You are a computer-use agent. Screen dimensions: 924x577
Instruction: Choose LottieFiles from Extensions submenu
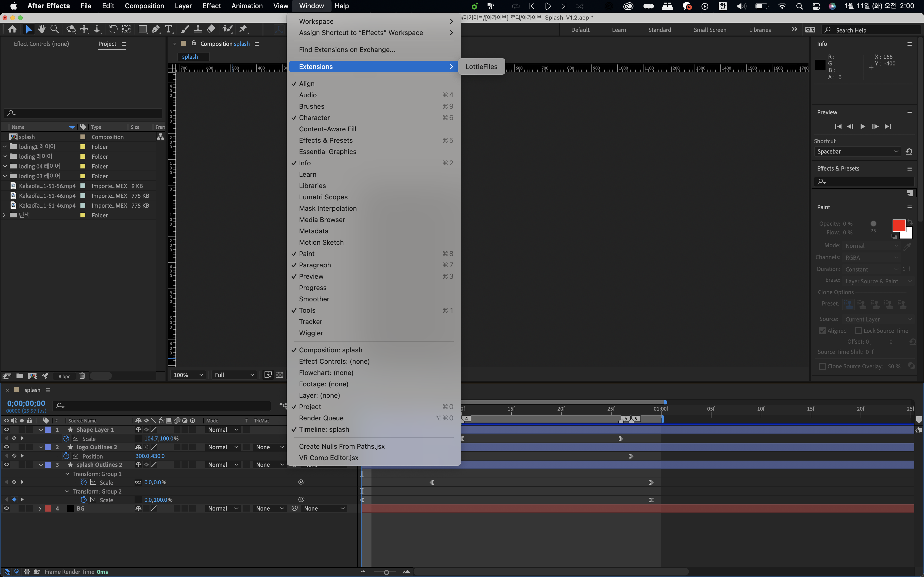(x=481, y=67)
